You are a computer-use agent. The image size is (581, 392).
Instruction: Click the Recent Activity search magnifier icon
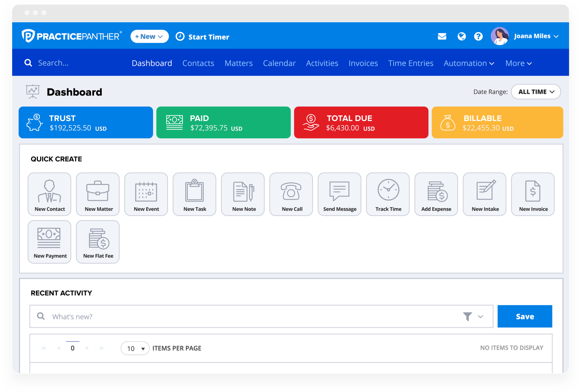tap(41, 316)
